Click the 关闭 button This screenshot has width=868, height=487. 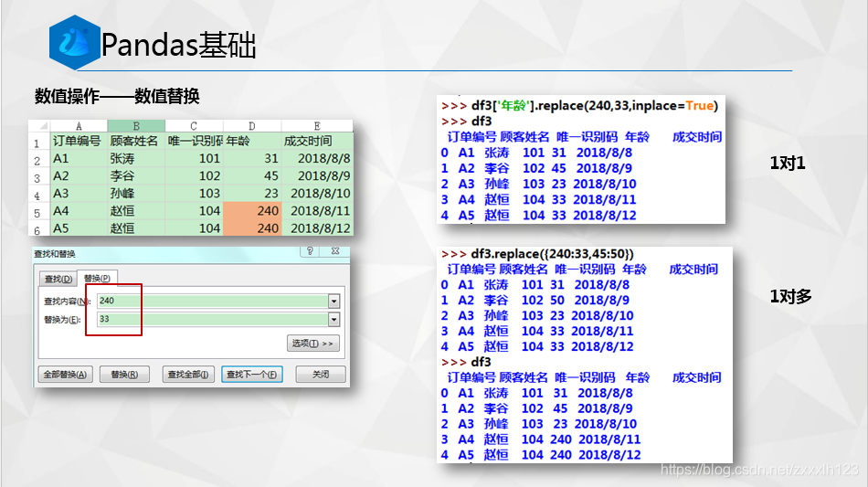[x=321, y=375]
